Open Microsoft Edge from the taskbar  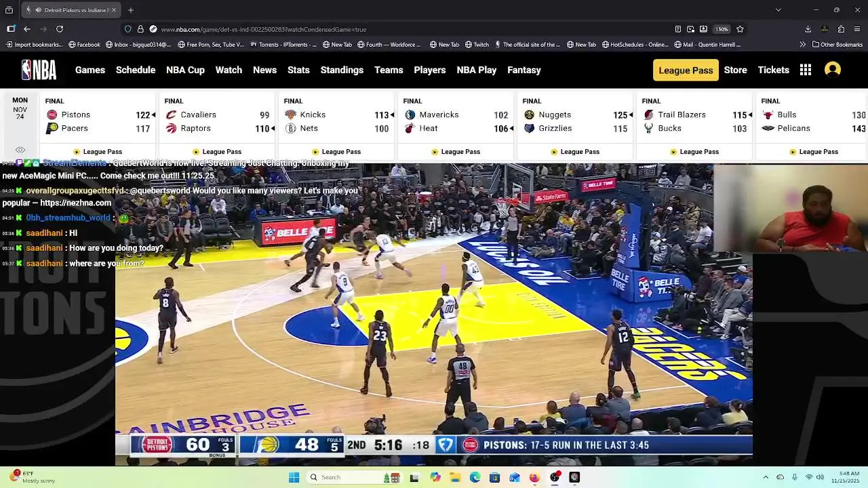(475, 477)
